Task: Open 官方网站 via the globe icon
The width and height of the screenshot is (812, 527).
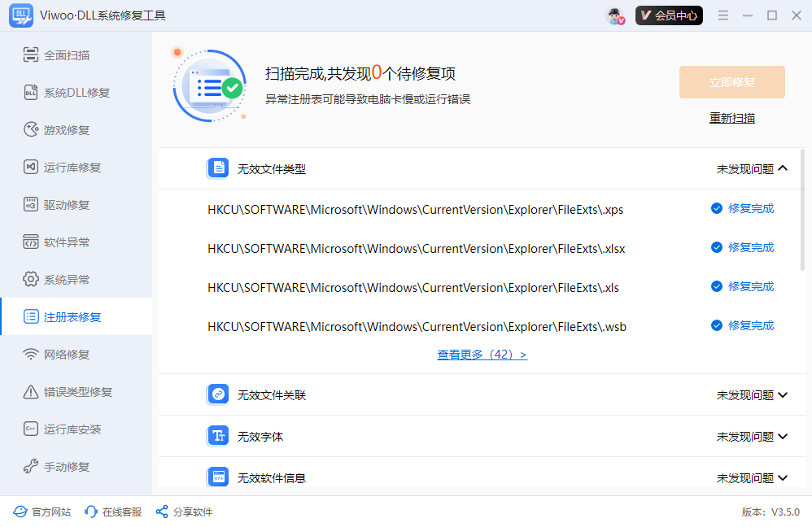Action: [x=20, y=512]
